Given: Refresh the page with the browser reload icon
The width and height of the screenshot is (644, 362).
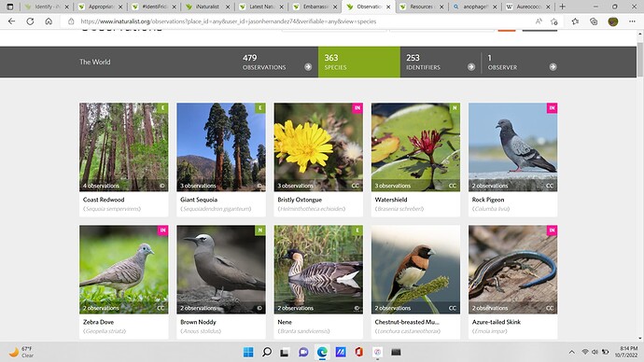Looking at the screenshot, I should click(x=30, y=21).
